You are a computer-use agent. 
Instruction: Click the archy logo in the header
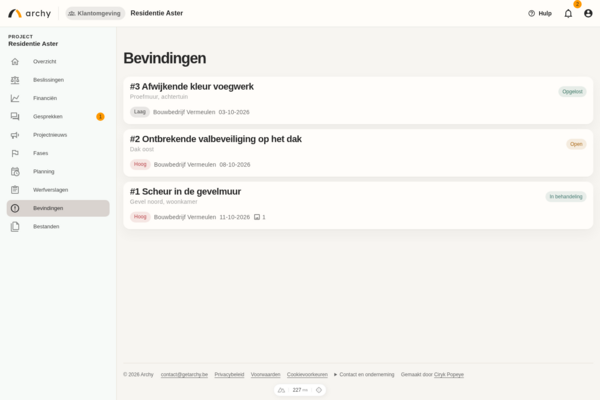coord(29,13)
